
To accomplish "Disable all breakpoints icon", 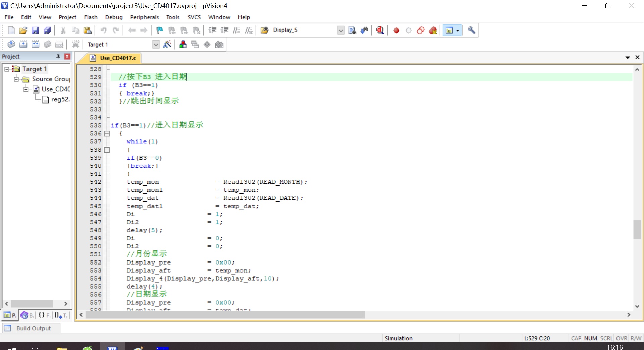I will click(421, 30).
